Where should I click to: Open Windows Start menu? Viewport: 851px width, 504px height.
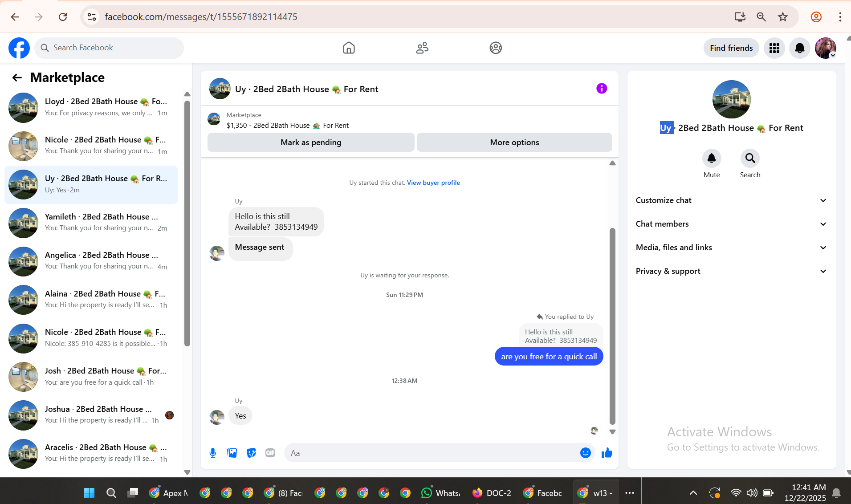click(x=89, y=493)
